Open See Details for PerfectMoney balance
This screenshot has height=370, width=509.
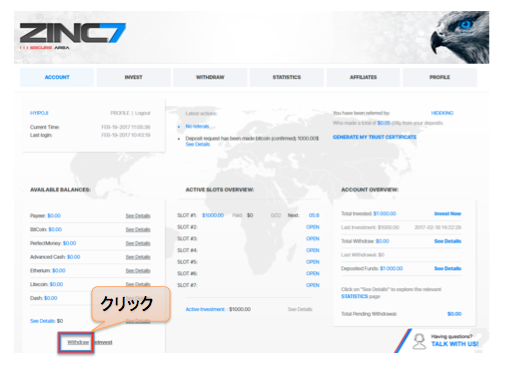click(138, 243)
